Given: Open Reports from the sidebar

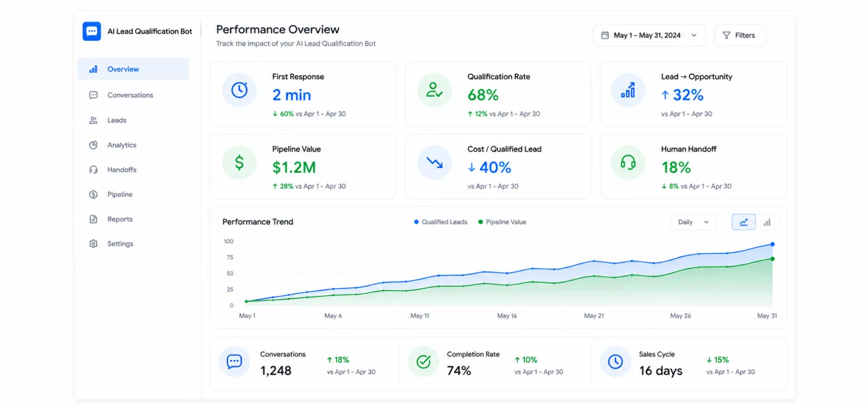Looking at the screenshot, I should pyautogui.click(x=133, y=219).
